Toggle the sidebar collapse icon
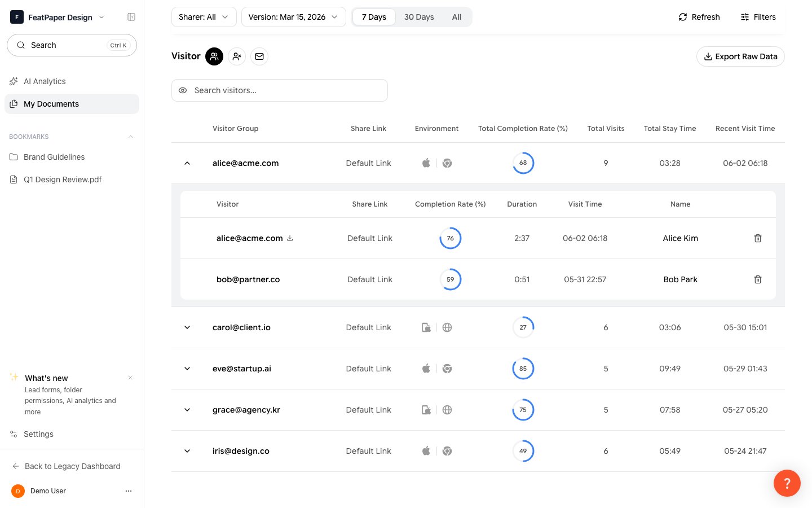Screen dimensions: 812x508 tap(131, 17)
